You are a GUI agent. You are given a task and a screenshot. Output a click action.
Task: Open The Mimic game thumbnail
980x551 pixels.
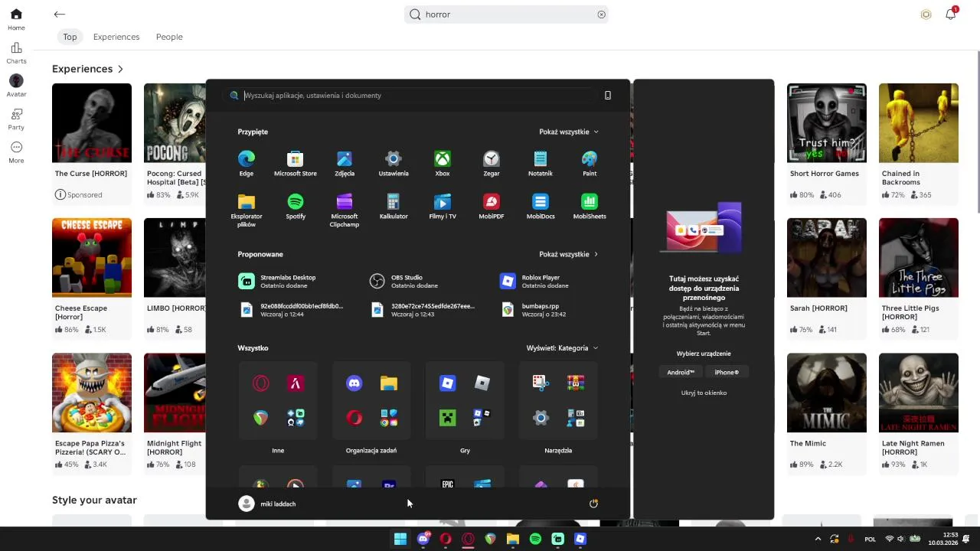pos(827,393)
